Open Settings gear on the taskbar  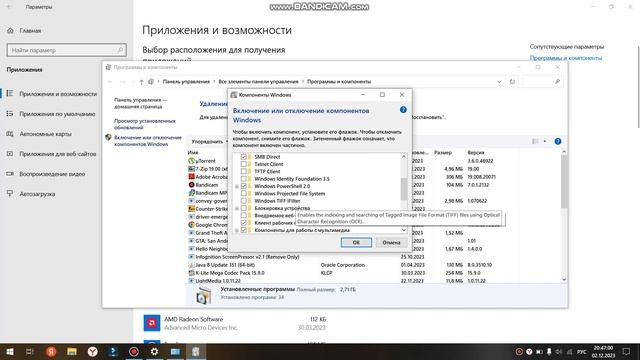pos(154,351)
